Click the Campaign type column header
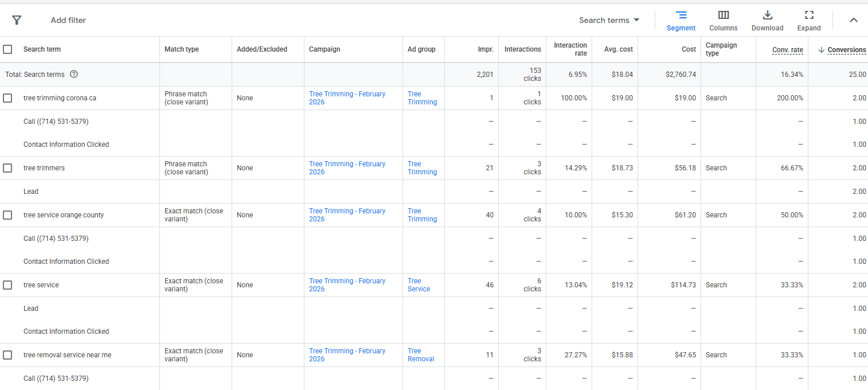868x390 pixels. (721, 49)
